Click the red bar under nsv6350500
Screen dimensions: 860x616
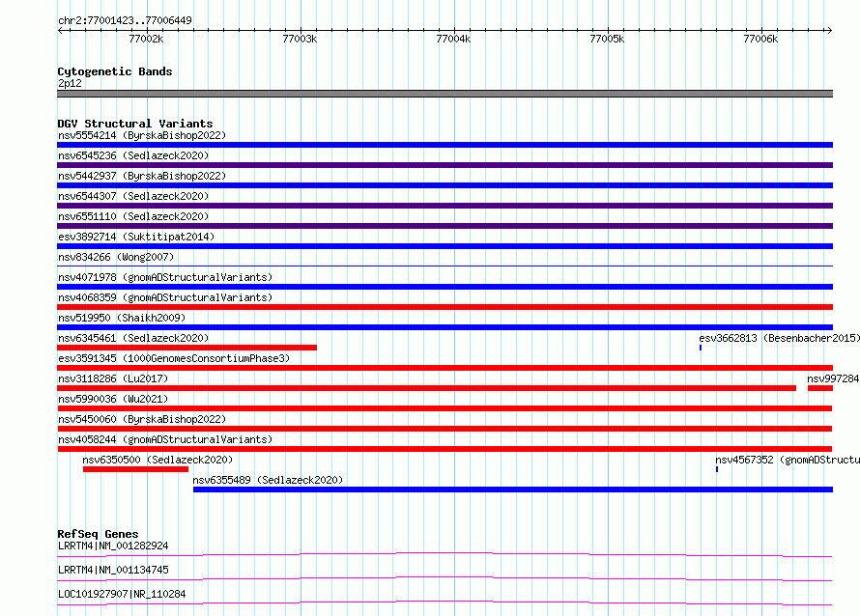135,469
